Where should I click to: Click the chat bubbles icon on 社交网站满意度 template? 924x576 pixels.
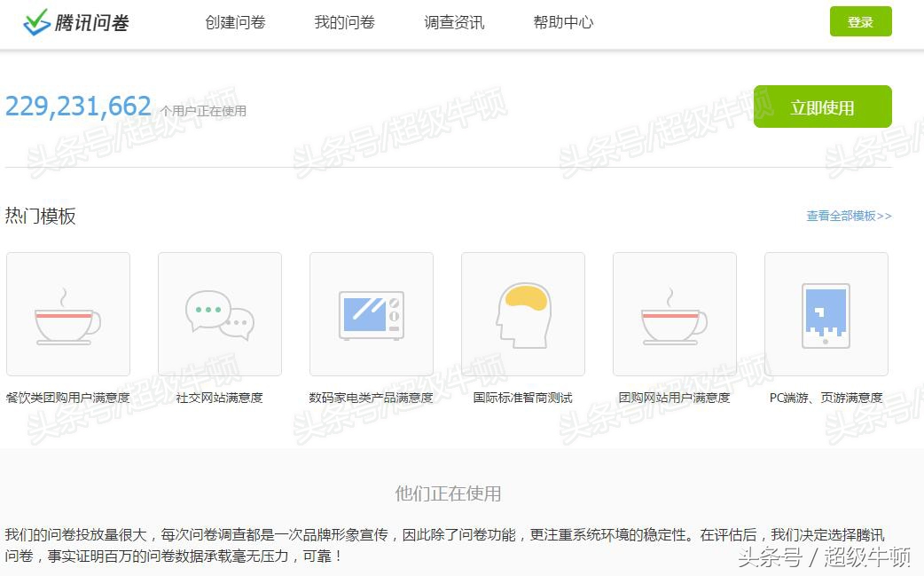(219, 311)
